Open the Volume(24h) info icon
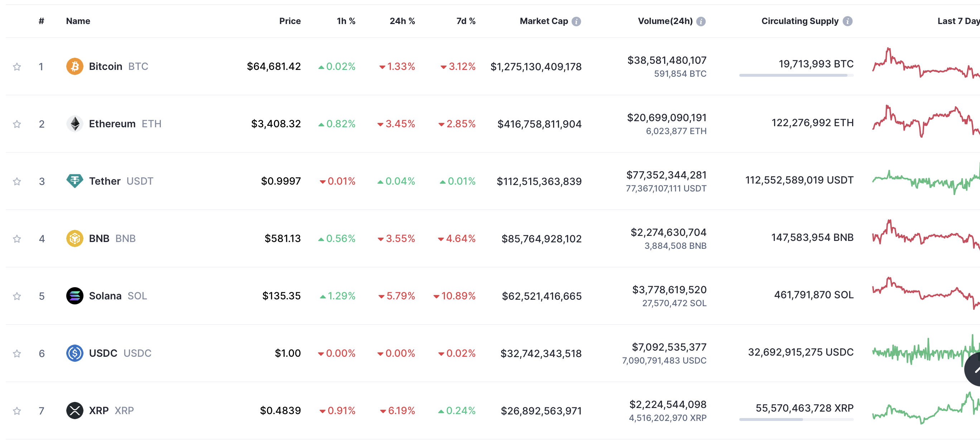This screenshot has width=980, height=441. [x=701, y=21]
